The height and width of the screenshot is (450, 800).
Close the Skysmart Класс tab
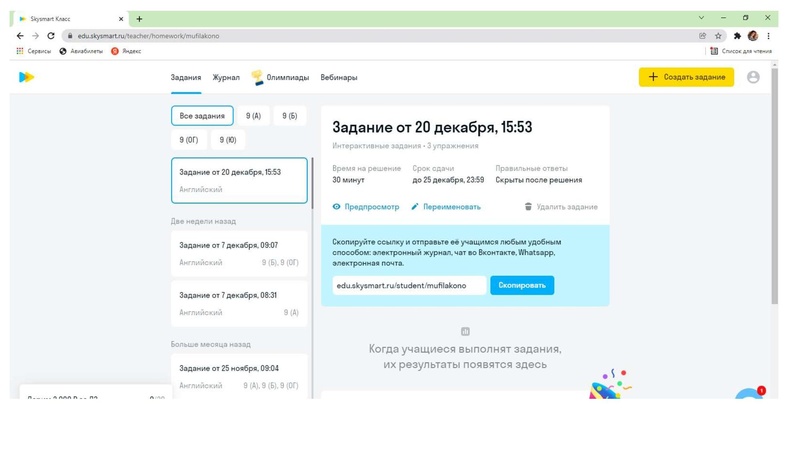[121, 19]
